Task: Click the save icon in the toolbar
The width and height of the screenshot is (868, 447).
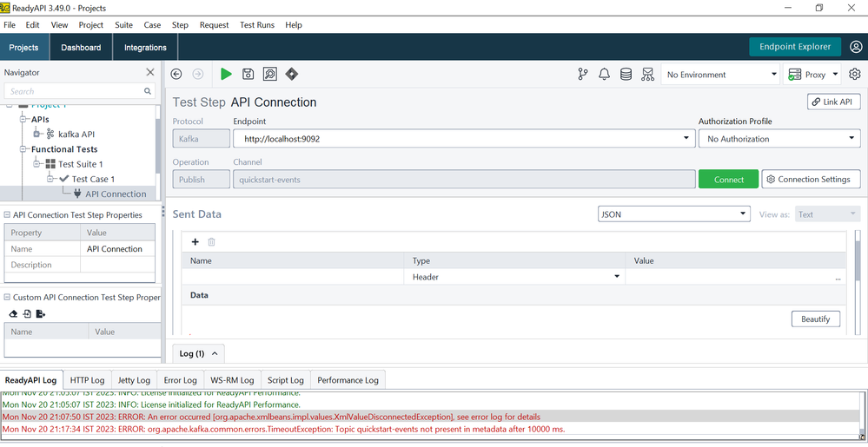Action: pos(248,75)
